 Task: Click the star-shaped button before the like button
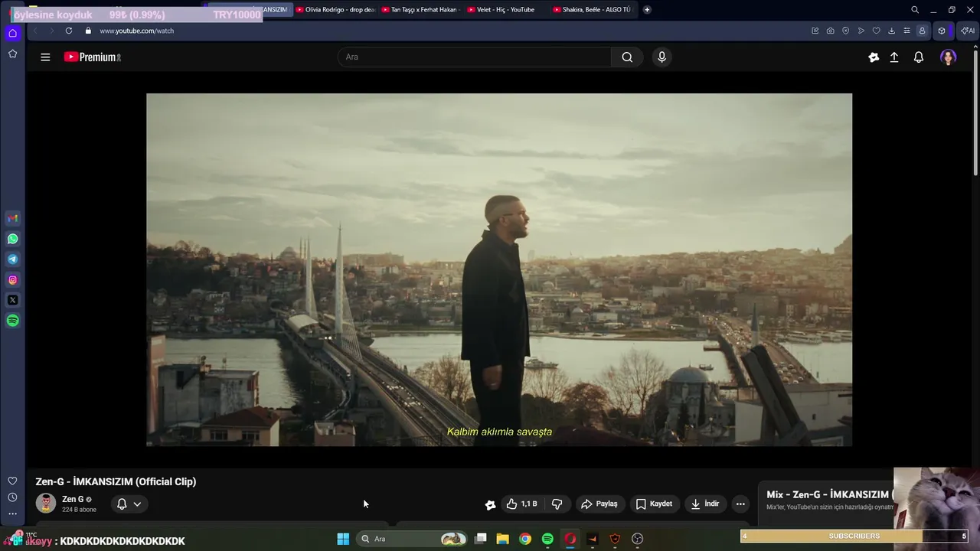pyautogui.click(x=491, y=504)
